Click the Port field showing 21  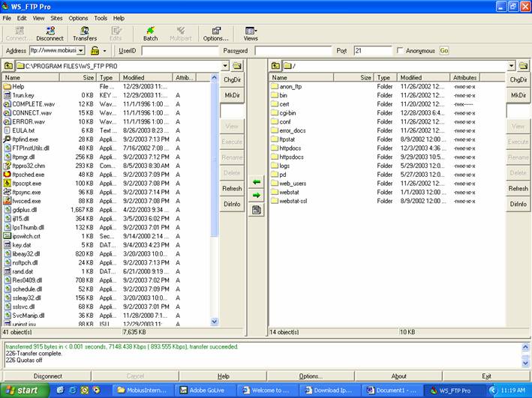point(372,51)
